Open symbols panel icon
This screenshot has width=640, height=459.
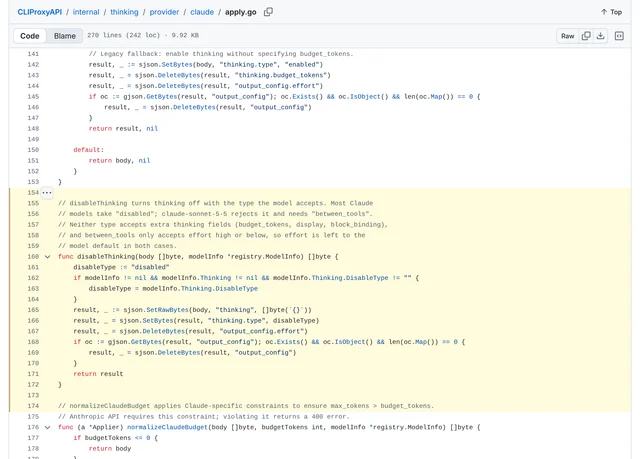coord(619,36)
